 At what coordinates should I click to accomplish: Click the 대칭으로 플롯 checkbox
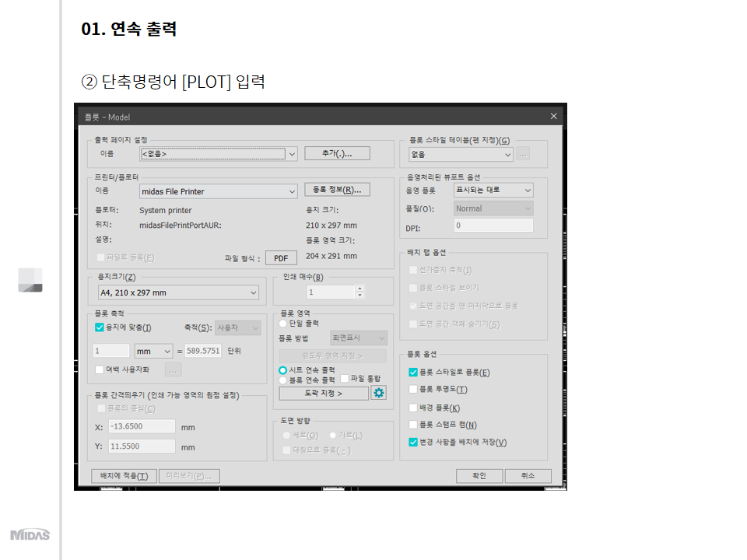point(286,450)
